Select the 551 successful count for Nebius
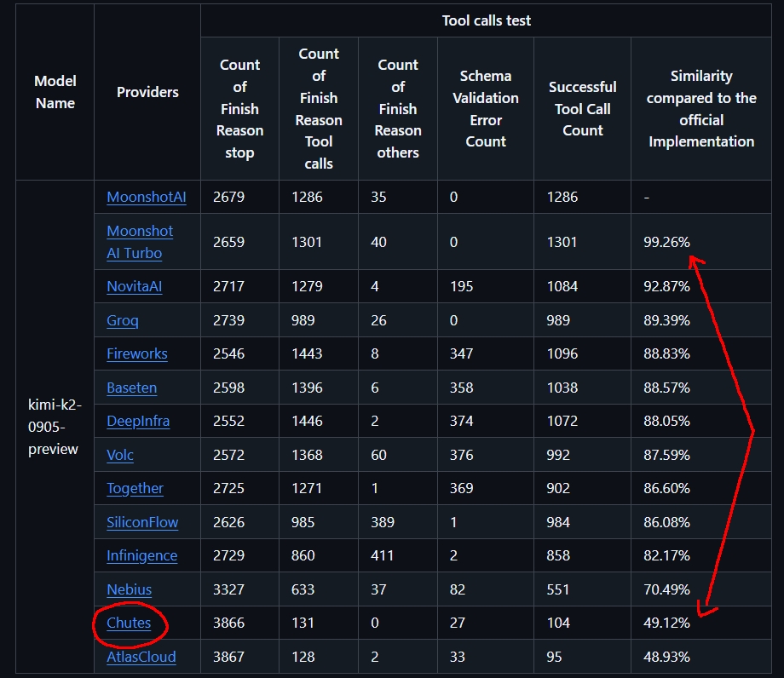Image resolution: width=784 pixels, height=678 pixels. tap(558, 589)
